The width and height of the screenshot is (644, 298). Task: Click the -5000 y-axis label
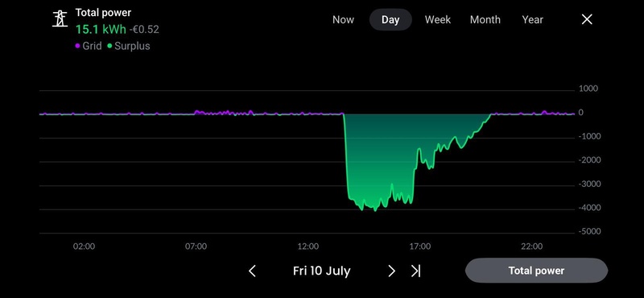pyautogui.click(x=589, y=232)
